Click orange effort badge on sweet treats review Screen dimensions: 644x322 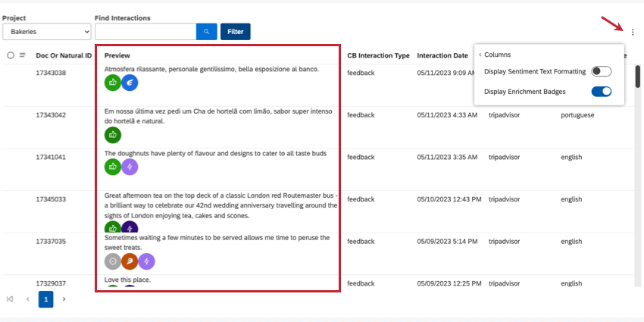click(x=130, y=261)
